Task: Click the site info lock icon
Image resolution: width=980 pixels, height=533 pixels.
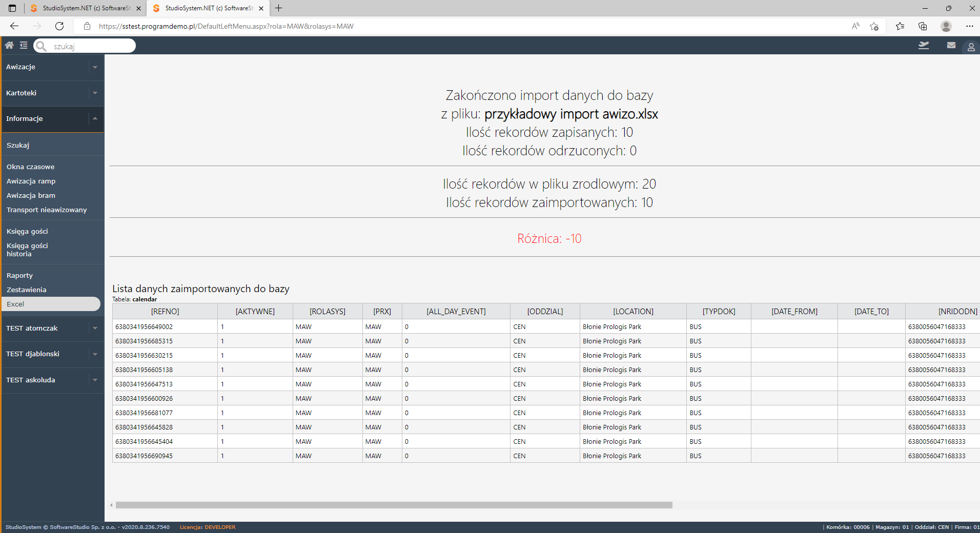Action: 87,26
